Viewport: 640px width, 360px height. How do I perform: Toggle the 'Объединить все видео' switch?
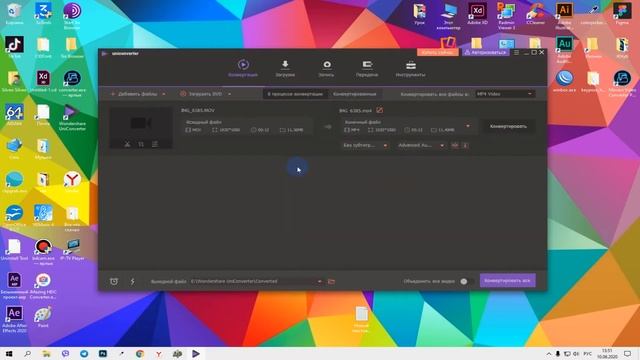coord(466,281)
